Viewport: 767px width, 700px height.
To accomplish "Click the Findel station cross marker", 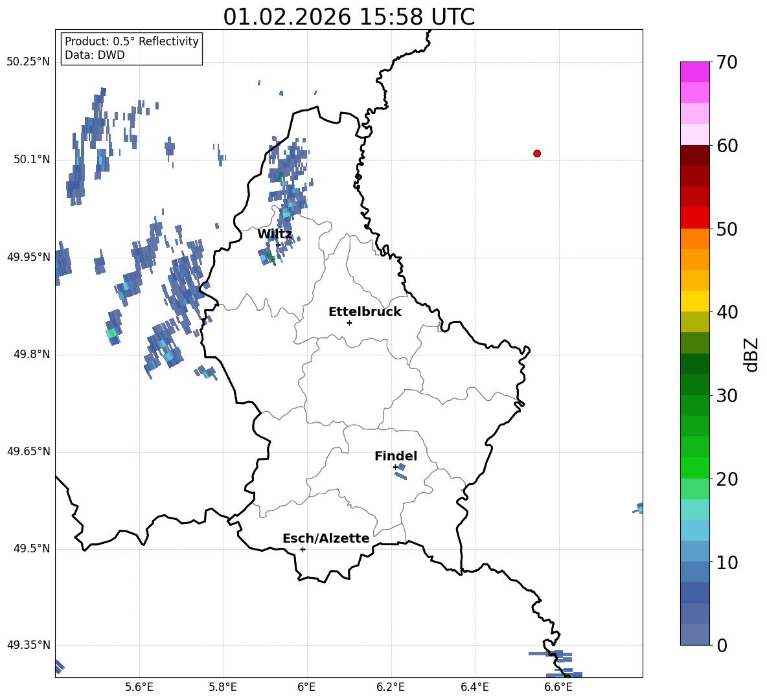I will click(395, 468).
